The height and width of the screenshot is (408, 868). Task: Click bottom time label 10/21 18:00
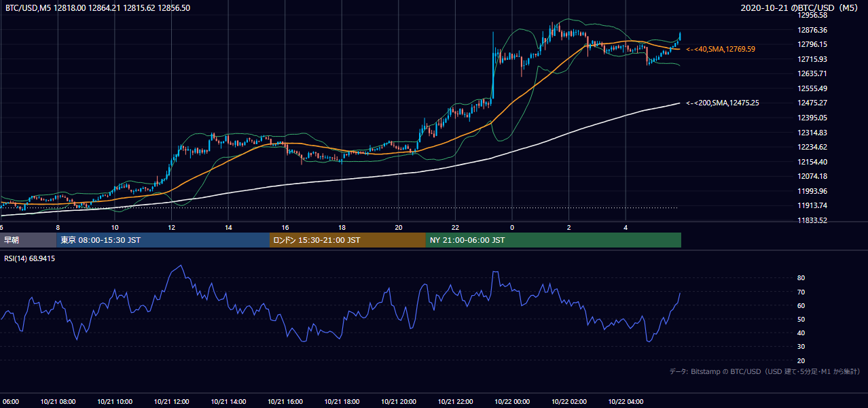[342, 402]
